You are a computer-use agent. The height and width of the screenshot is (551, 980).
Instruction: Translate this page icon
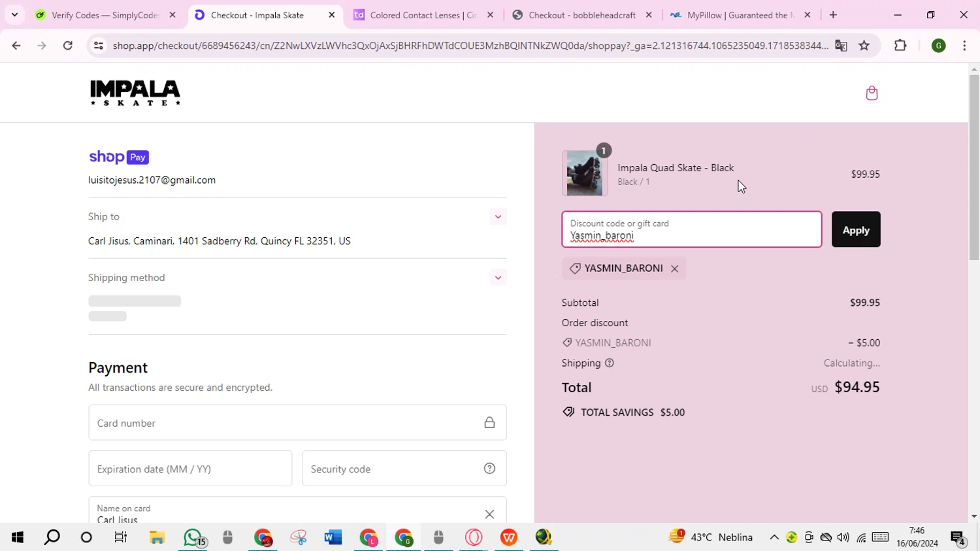(841, 46)
